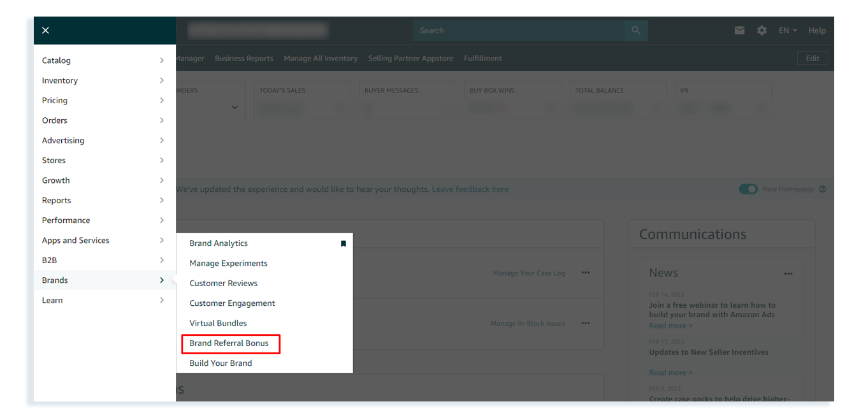Screen dimensions: 868x418
Task: Close the side navigation menu
Action: (x=45, y=31)
